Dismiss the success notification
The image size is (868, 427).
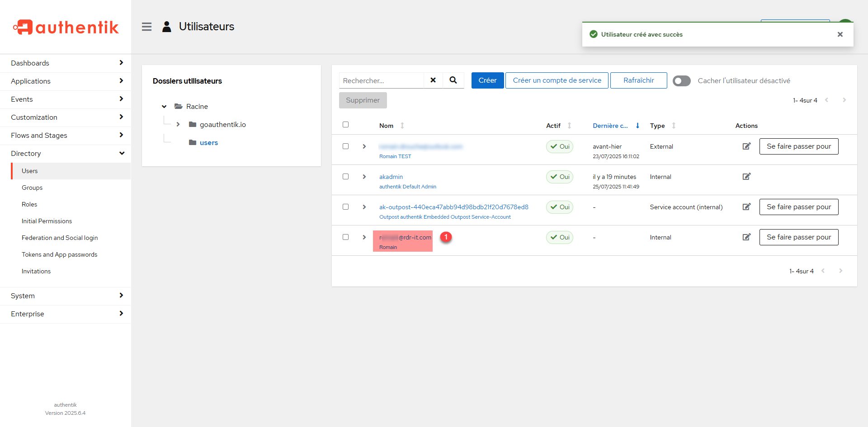click(840, 34)
